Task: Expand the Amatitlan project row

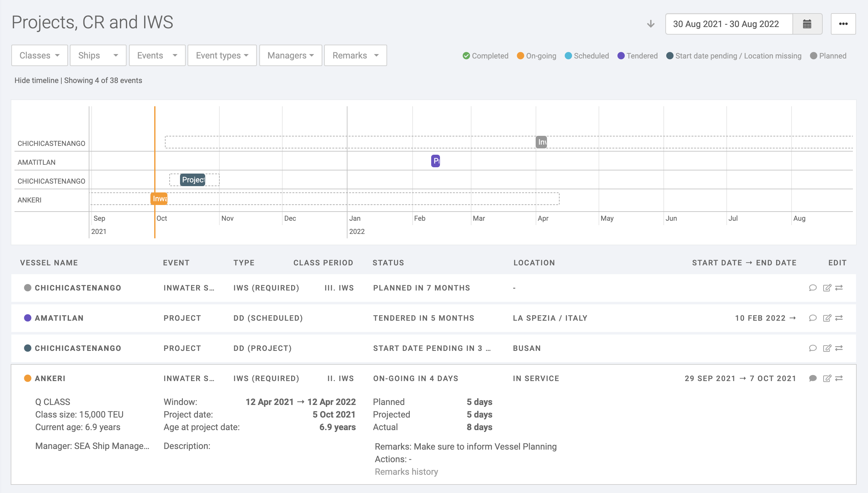Action: 433,318
